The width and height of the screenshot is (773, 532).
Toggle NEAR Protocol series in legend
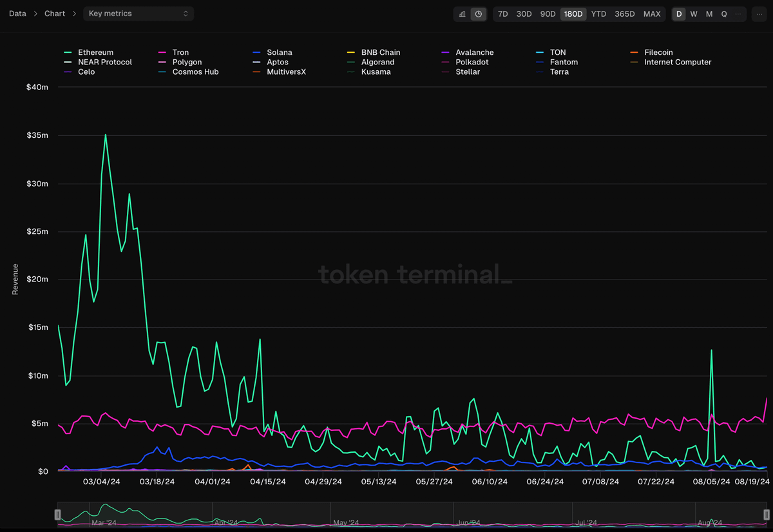(98, 62)
